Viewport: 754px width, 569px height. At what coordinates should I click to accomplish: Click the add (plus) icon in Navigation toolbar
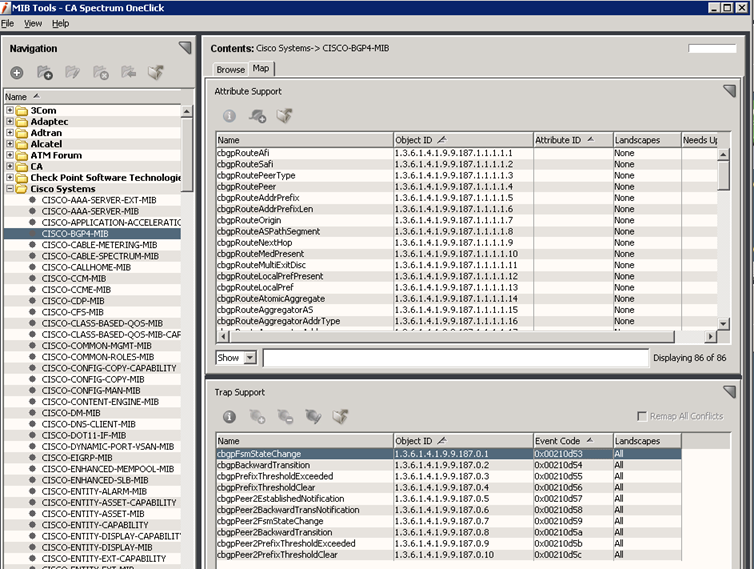17,73
